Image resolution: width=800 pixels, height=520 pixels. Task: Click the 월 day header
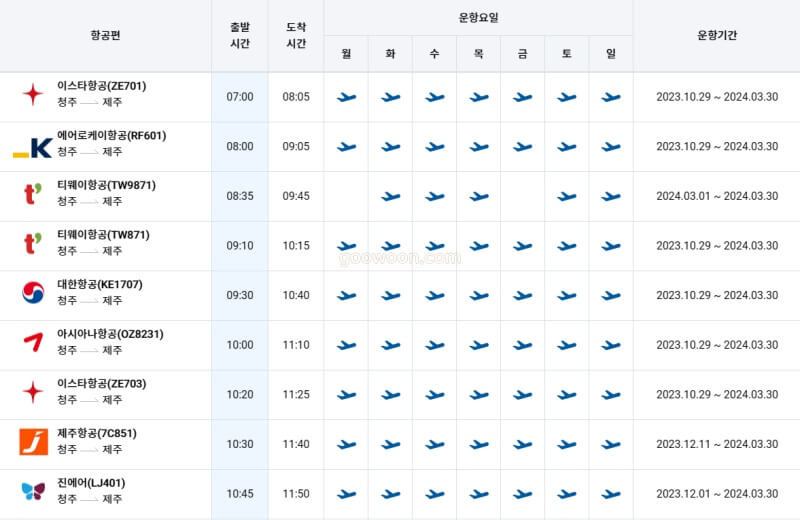tap(346, 54)
